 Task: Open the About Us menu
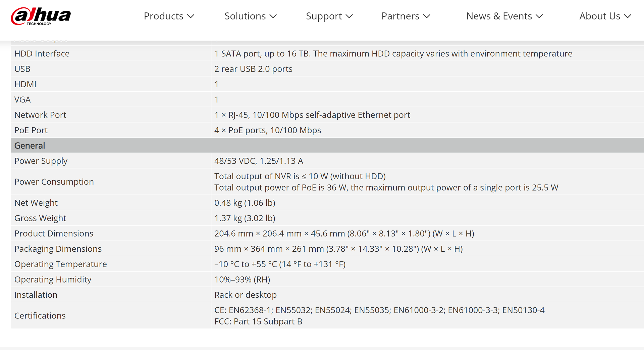point(600,16)
